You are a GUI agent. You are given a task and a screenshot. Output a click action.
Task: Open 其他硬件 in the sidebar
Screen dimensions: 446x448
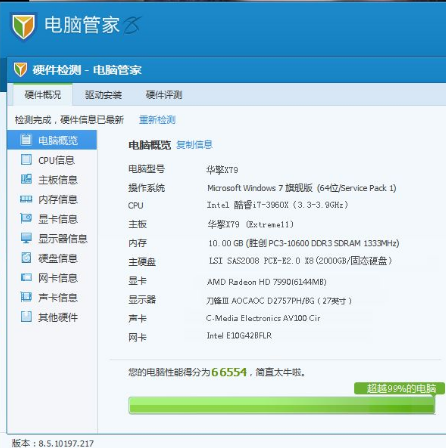pos(52,317)
